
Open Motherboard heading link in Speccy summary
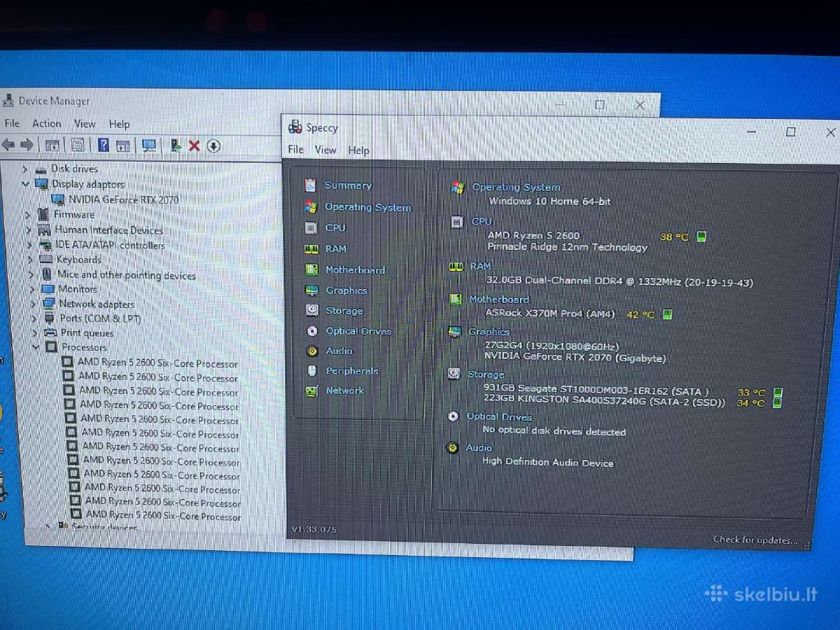[x=499, y=299]
